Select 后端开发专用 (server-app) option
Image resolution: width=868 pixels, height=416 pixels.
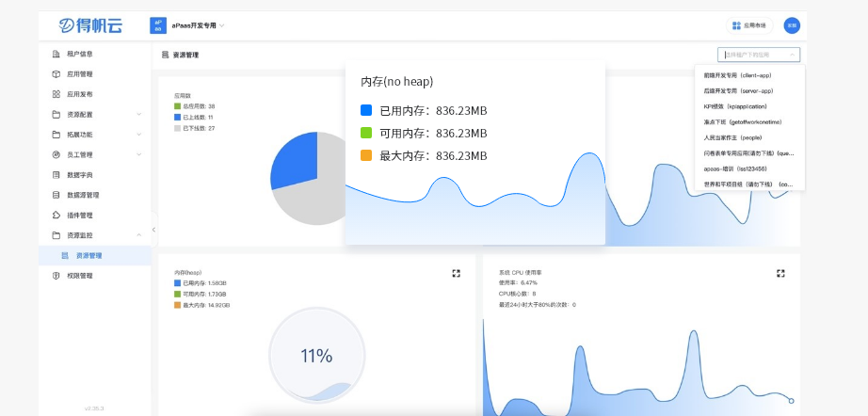point(749,90)
